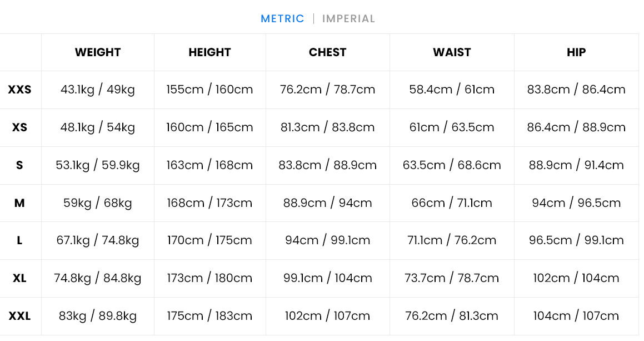Select the XXL size row label

point(20,316)
